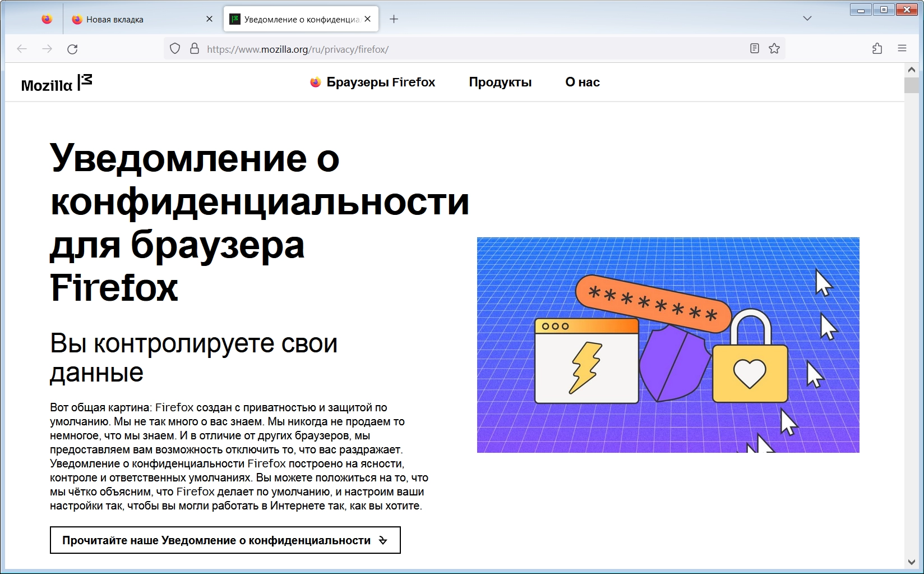Image resolution: width=924 pixels, height=574 pixels.
Task: Click the subheading Вы контролируете свои данные
Action: (194, 357)
